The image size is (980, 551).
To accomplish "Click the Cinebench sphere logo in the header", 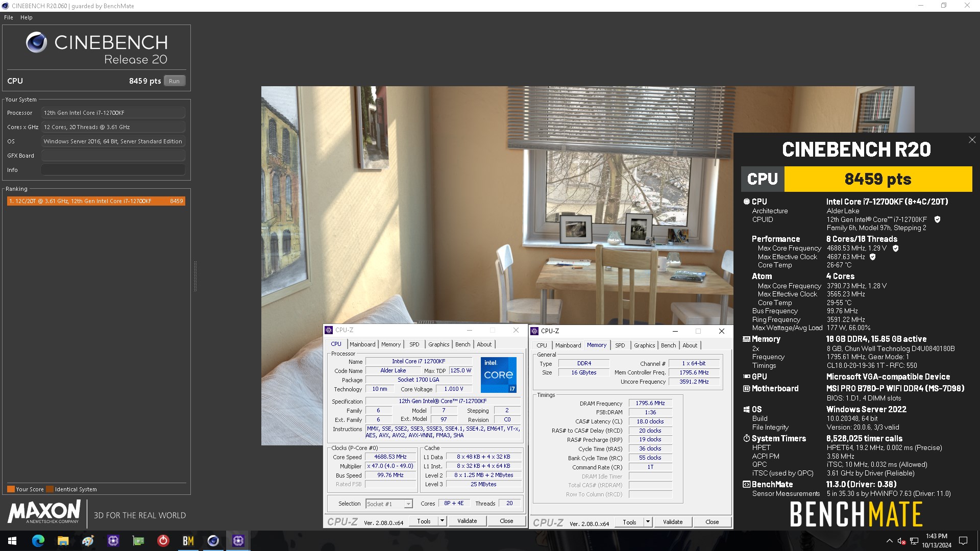I will click(x=36, y=42).
